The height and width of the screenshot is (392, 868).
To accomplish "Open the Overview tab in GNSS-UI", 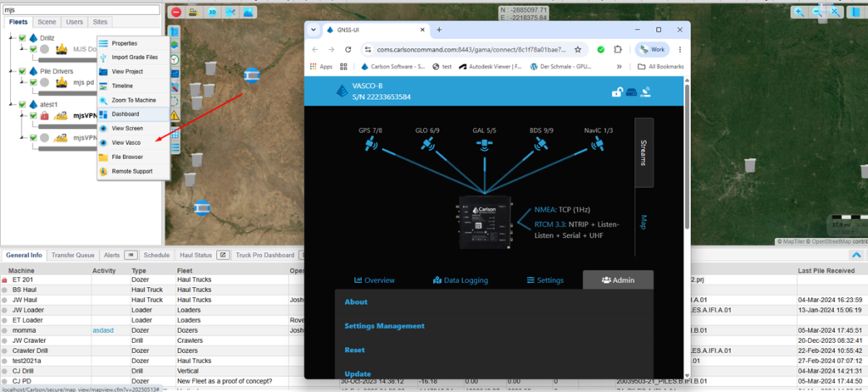I will tap(375, 280).
